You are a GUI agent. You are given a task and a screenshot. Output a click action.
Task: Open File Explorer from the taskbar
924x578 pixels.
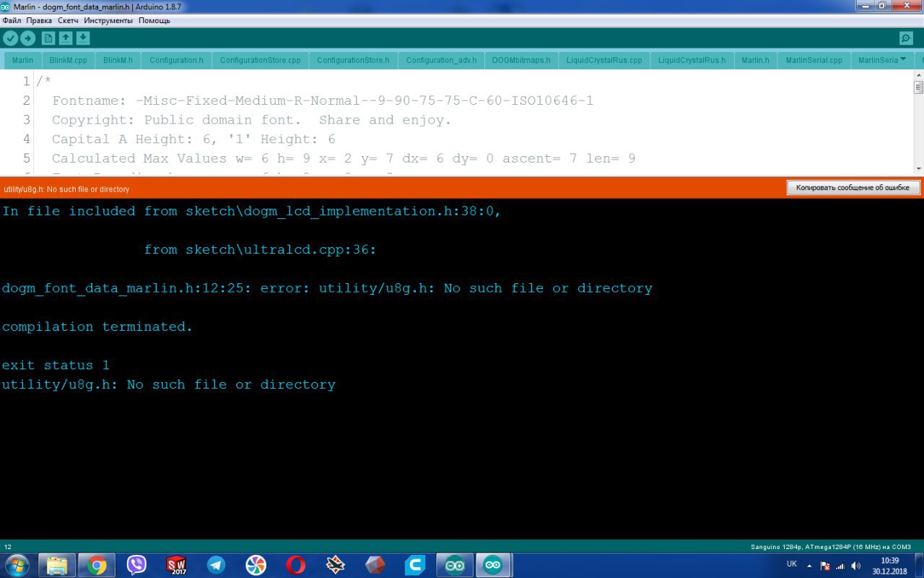pyautogui.click(x=58, y=564)
